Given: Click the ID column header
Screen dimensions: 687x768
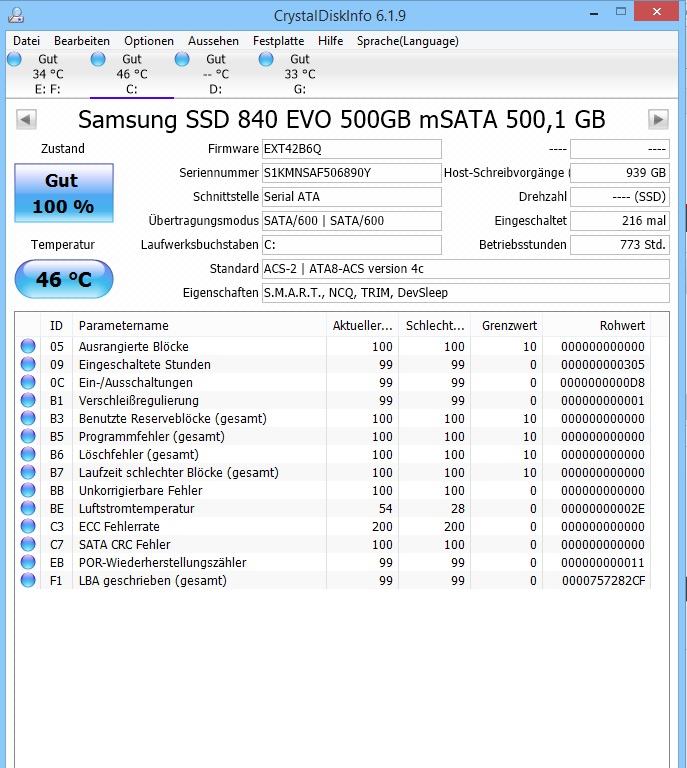Looking at the screenshot, I should coord(56,326).
